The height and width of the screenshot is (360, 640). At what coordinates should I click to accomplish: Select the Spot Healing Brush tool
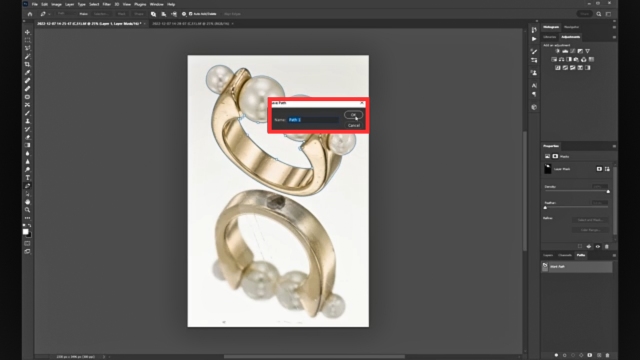pyautogui.click(x=27, y=81)
